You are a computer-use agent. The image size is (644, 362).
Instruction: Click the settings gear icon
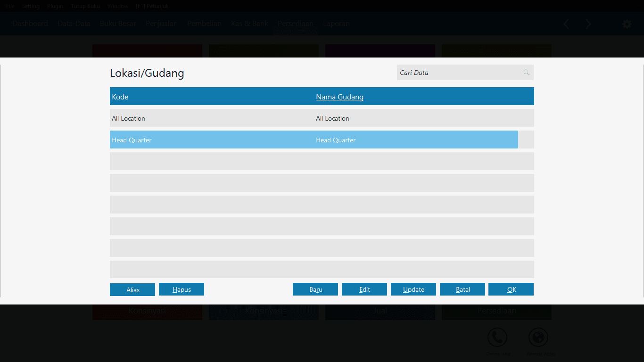coord(627,24)
